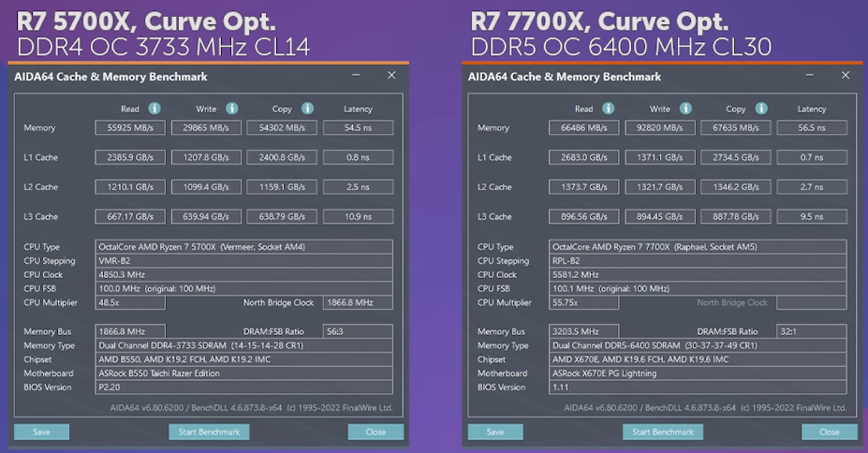Click DRAM:FSB Ratio field 32:1
Viewport: 868px width, 453px height.
click(x=812, y=331)
